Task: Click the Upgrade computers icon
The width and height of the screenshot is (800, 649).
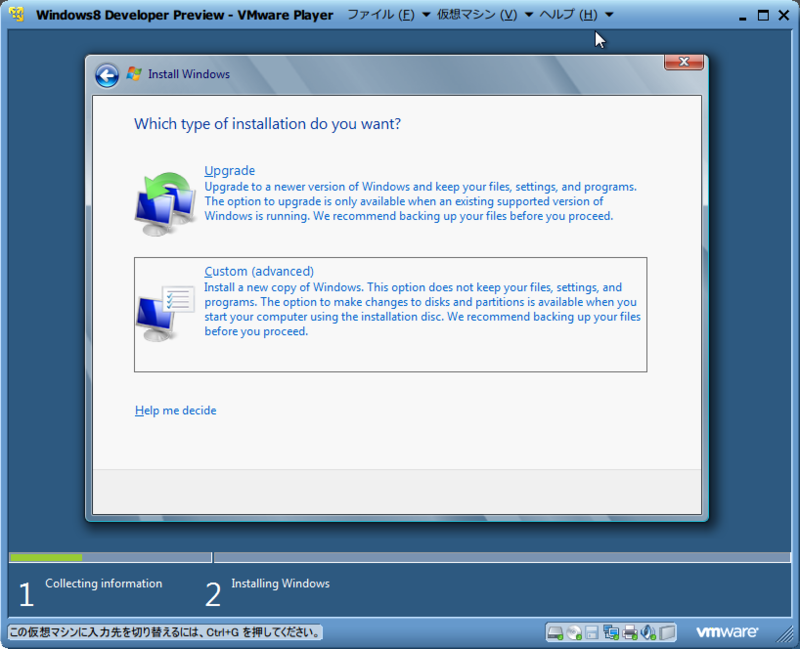Action: pyautogui.click(x=165, y=204)
